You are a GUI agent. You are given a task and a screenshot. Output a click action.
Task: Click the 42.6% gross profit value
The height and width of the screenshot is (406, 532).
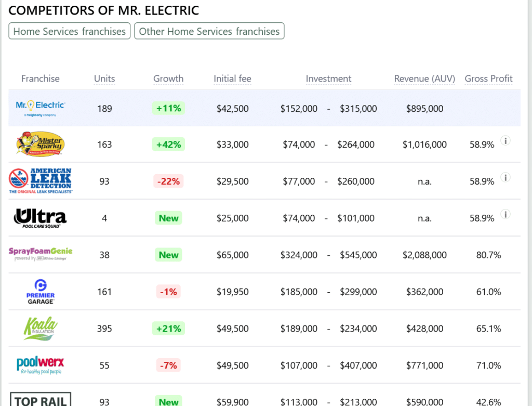[488, 402]
